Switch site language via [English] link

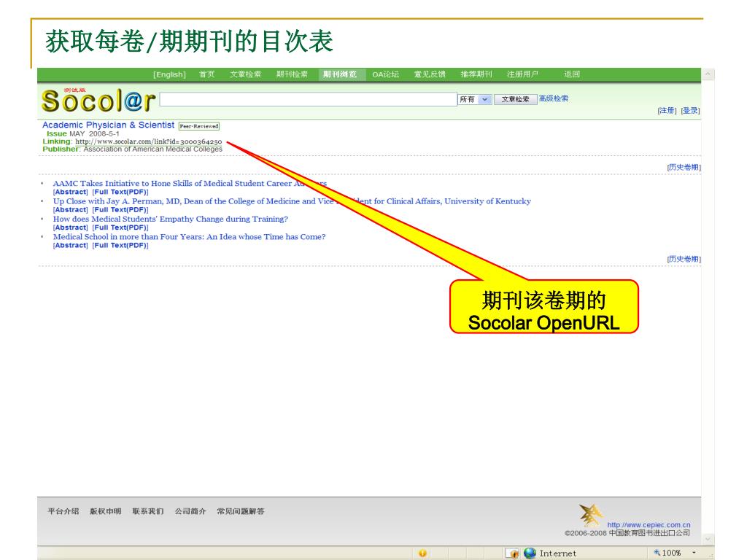pyautogui.click(x=169, y=74)
